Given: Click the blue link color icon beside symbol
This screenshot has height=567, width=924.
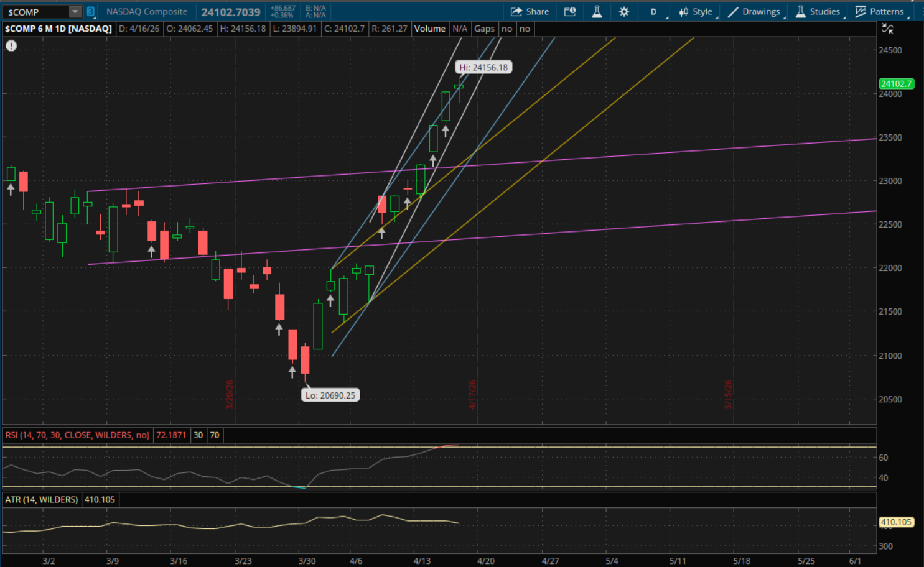Looking at the screenshot, I should 91,12.
